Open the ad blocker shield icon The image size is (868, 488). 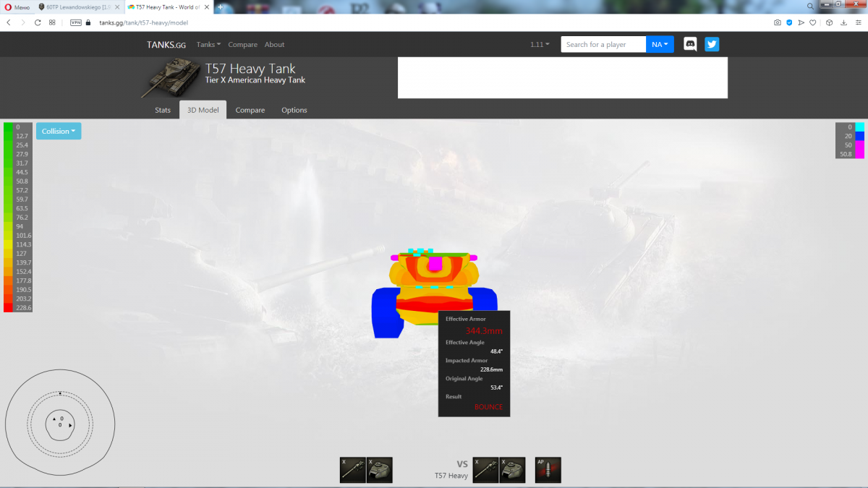pos(789,22)
